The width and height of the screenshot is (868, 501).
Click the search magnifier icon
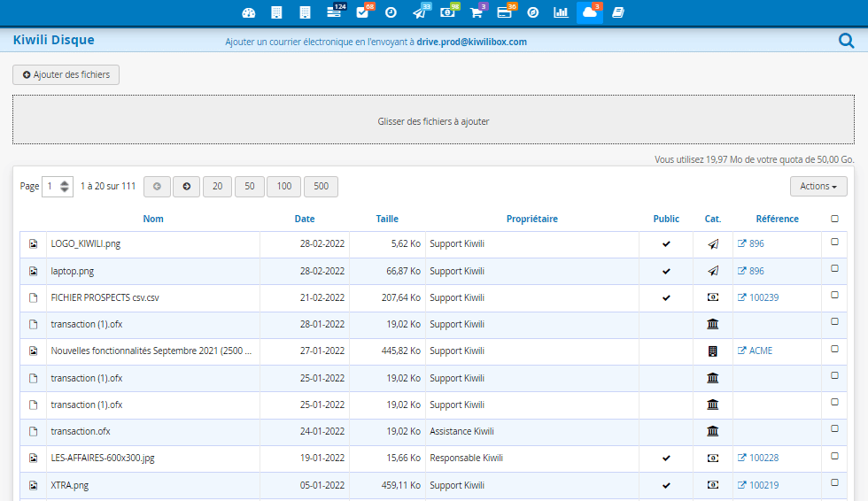tap(846, 40)
